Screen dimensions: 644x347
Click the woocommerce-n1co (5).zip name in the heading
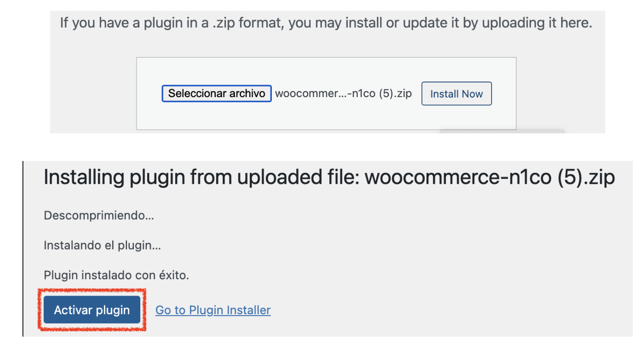point(489,178)
